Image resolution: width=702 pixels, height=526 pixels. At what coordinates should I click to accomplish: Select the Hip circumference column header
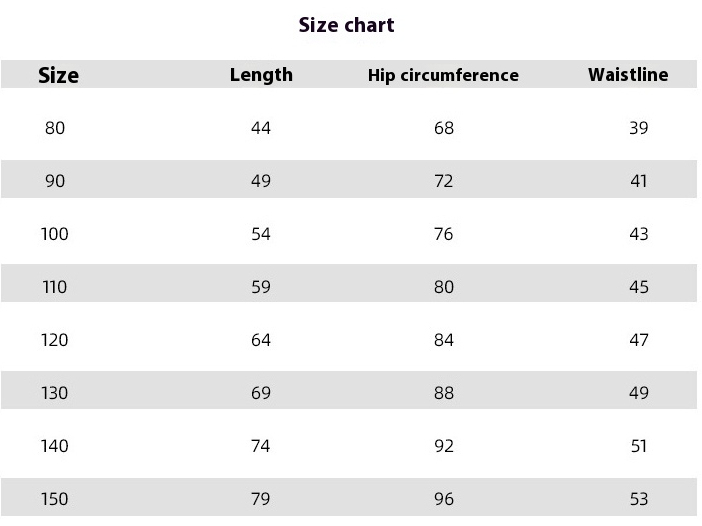443,75
